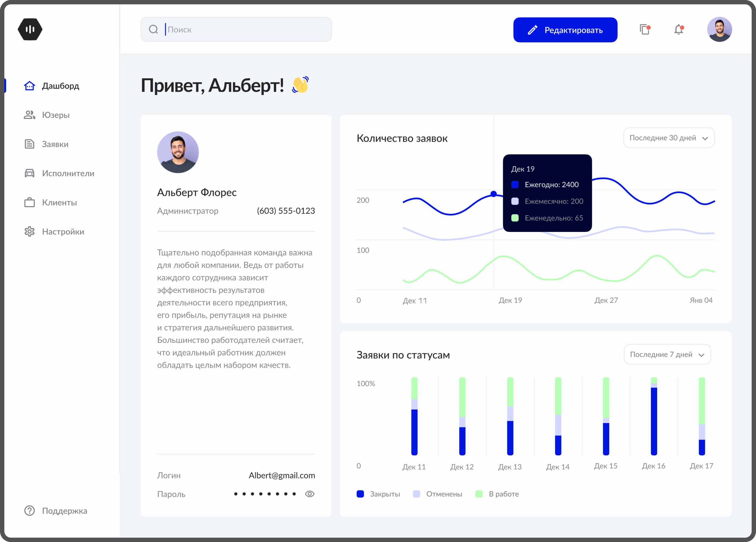Click the copy documents icon in header
The image size is (756, 542).
point(645,30)
